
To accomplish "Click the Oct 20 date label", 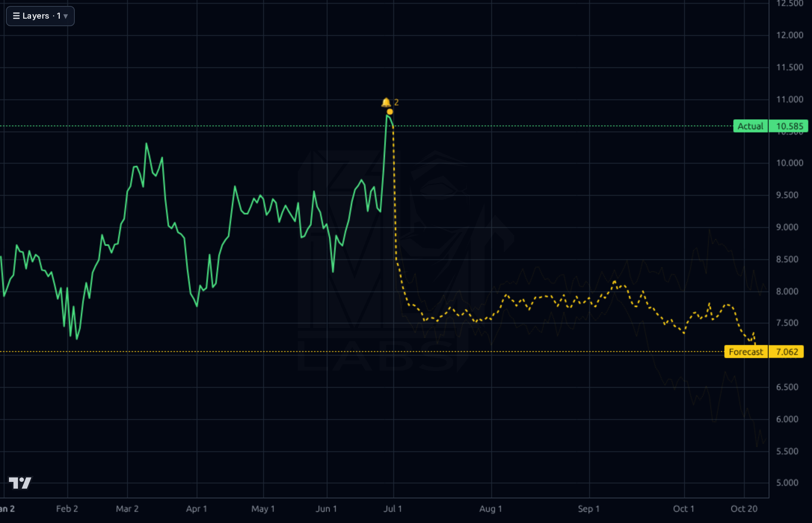I will coord(744,509).
